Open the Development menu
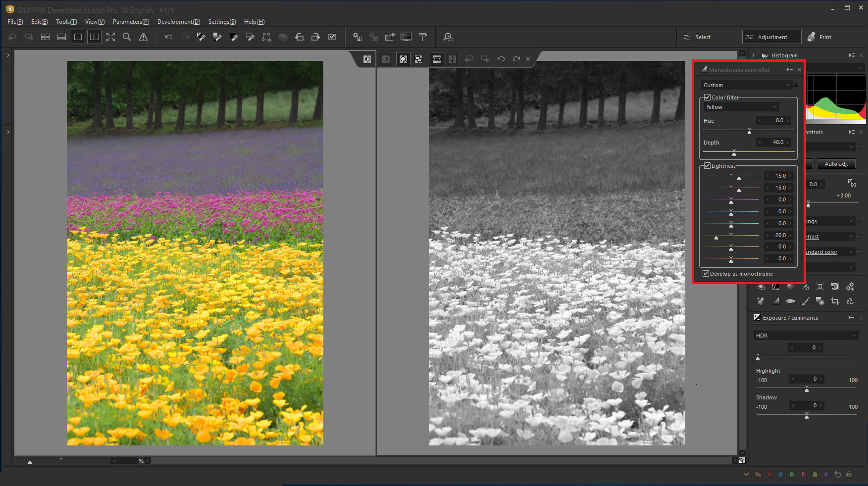868x486 pixels. pos(179,22)
